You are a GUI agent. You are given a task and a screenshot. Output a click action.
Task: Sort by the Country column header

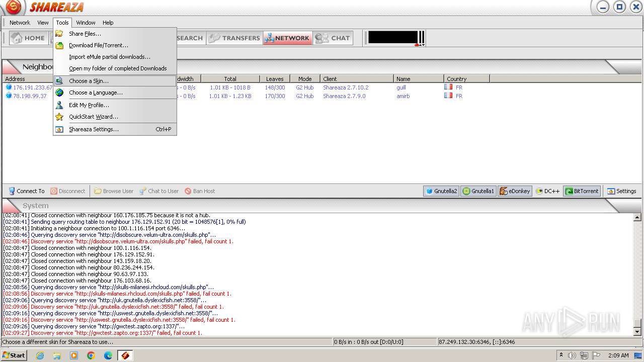467,79
